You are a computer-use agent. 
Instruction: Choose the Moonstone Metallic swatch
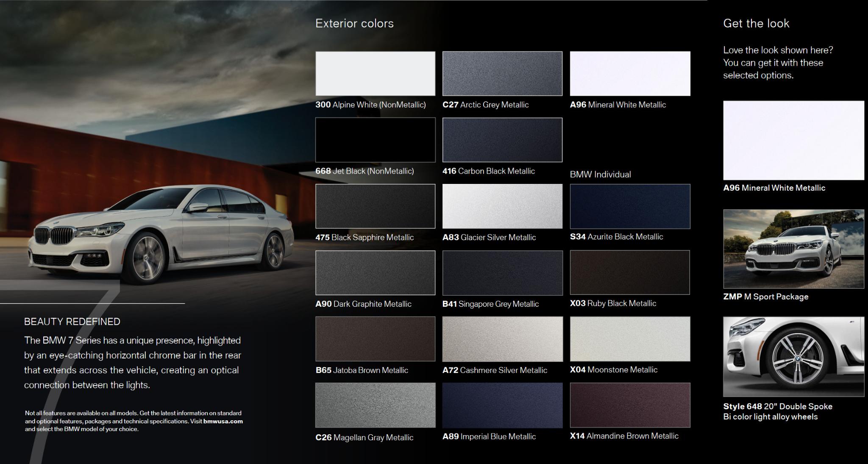pyautogui.click(x=630, y=339)
